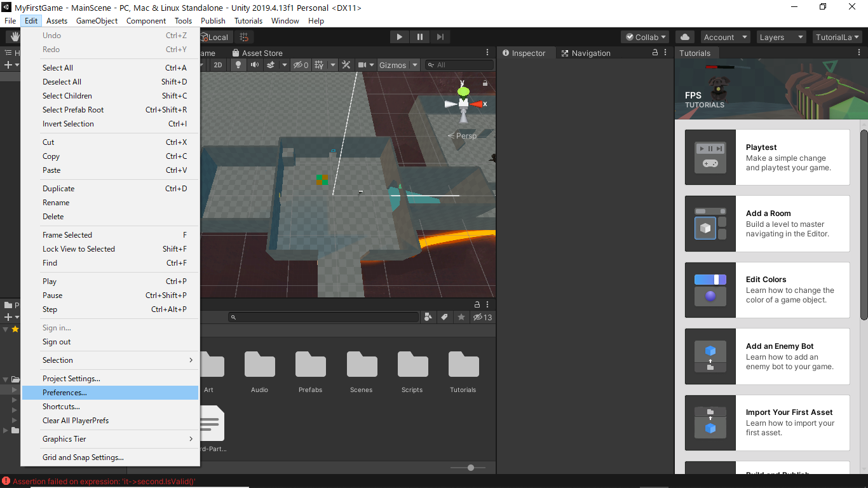Open the TutorialLa layout dropdown
This screenshot has width=868, height=488.
coord(837,37)
